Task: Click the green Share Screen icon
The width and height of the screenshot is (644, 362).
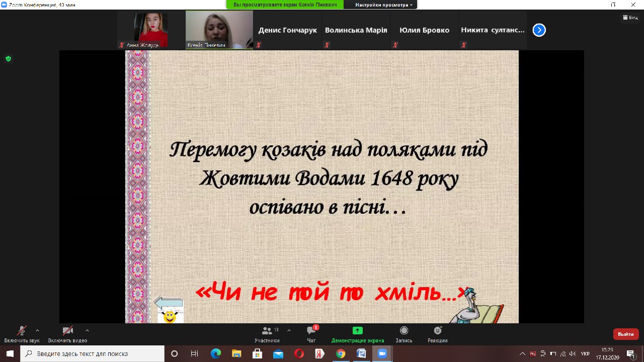Action: tap(357, 331)
